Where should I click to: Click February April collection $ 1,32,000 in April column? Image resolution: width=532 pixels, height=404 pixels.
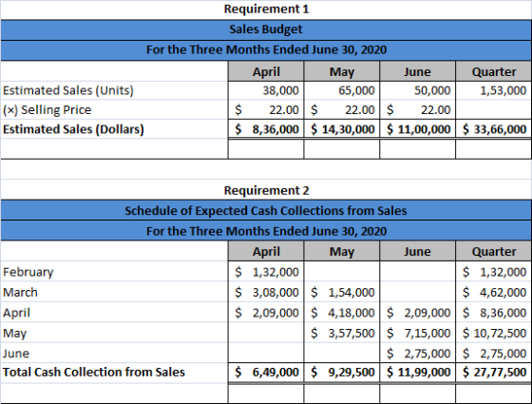coord(266,272)
